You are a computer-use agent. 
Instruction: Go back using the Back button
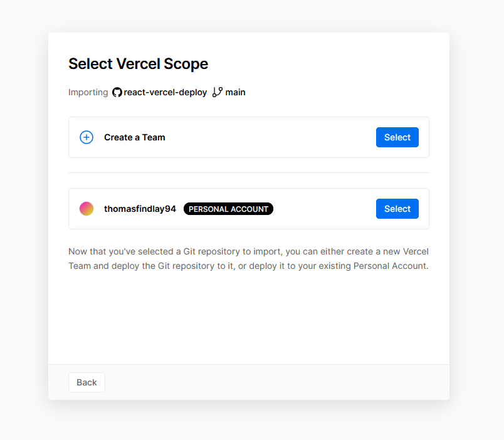pos(87,382)
